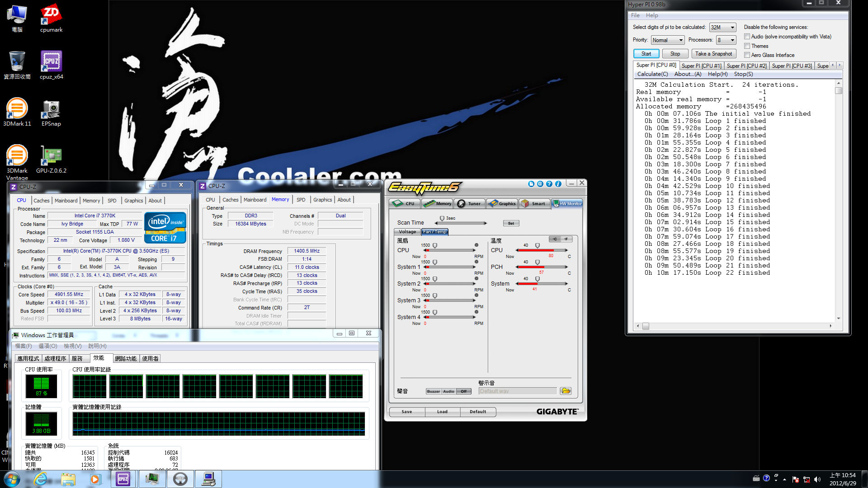
Task: Click the EasyTune6 question-mark help icon
Action: click(549, 184)
